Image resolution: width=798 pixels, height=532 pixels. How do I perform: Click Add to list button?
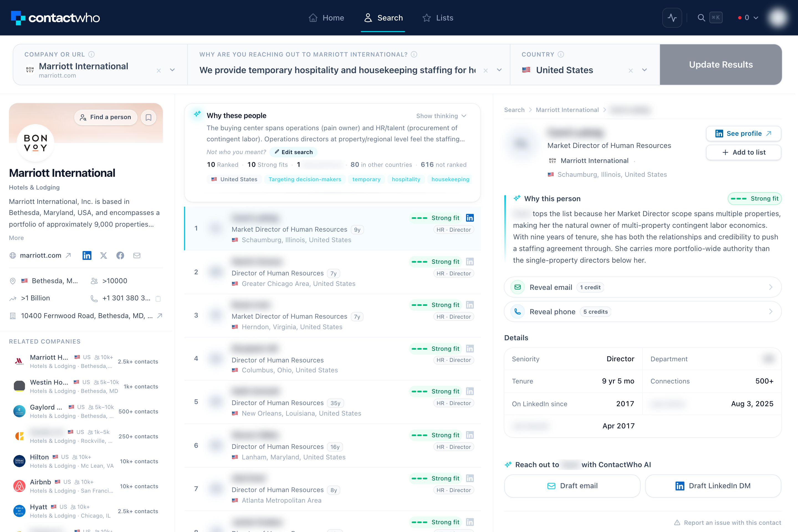[x=743, y=152]
